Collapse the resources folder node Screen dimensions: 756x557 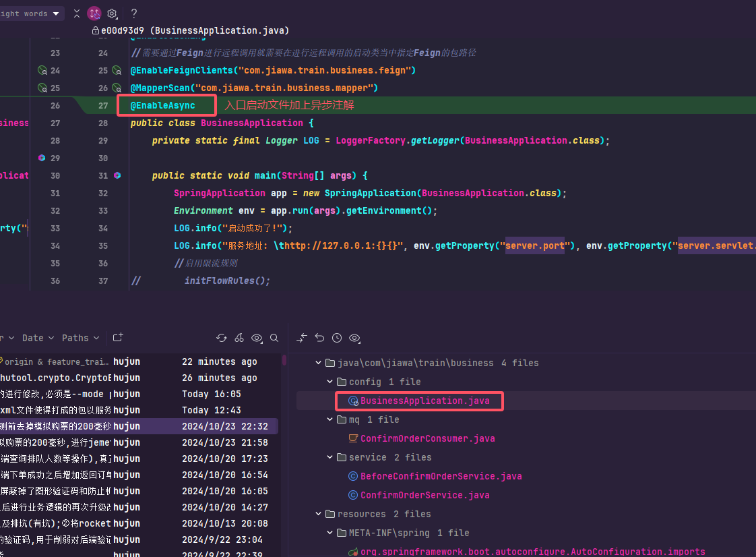coord(318,514)
